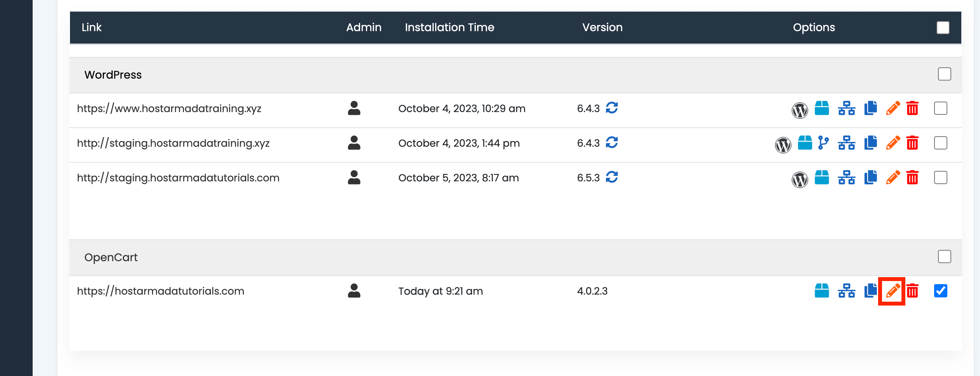Edit details pencil for www.hostarmadatraining.xyz

click(x=893, y=108)
